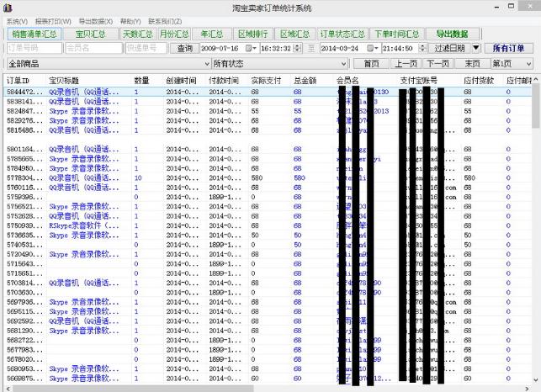This screenshot has height=392, width=541.
Task: Click the black triangle beside 过滤日期
Action: point(476,49)
